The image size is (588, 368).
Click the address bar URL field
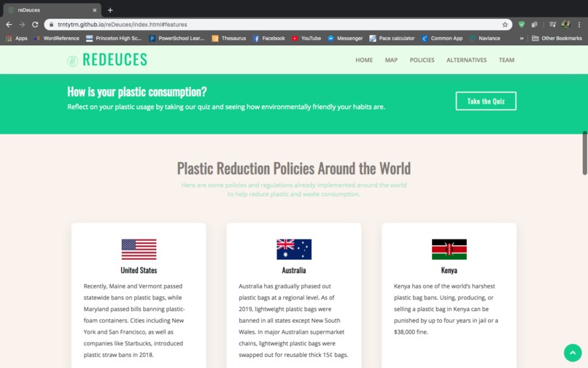[277, 24]
